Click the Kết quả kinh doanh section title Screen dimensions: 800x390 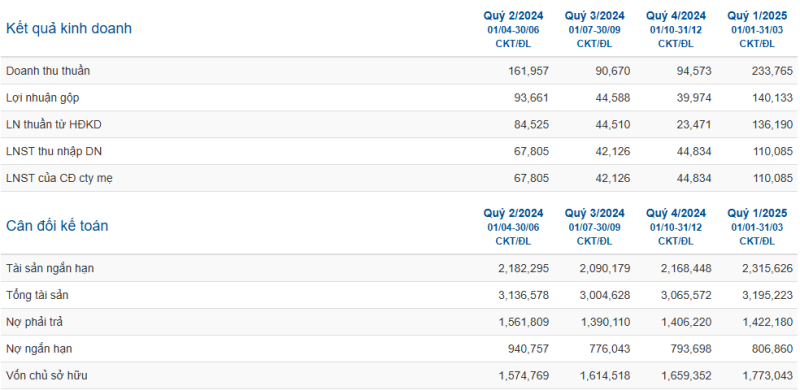69,29
